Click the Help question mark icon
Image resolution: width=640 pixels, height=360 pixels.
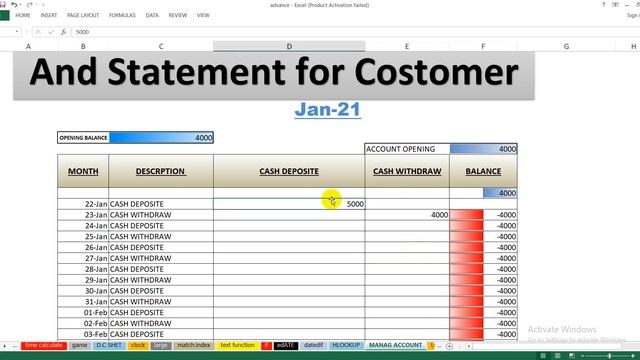pos(603,5)
